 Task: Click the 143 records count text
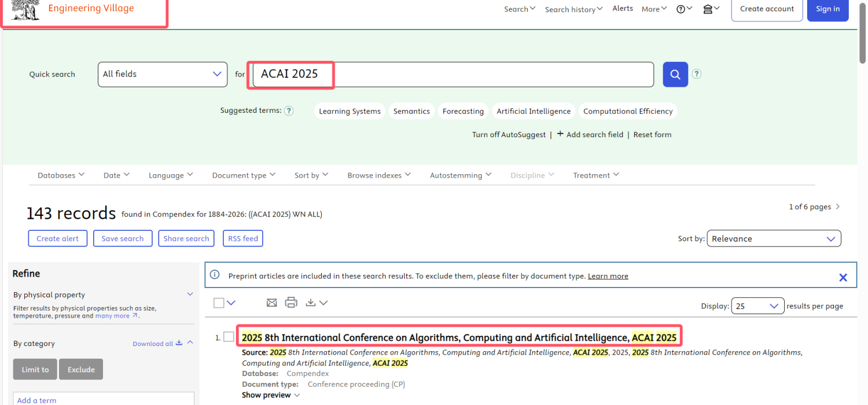tap(71, 213)
